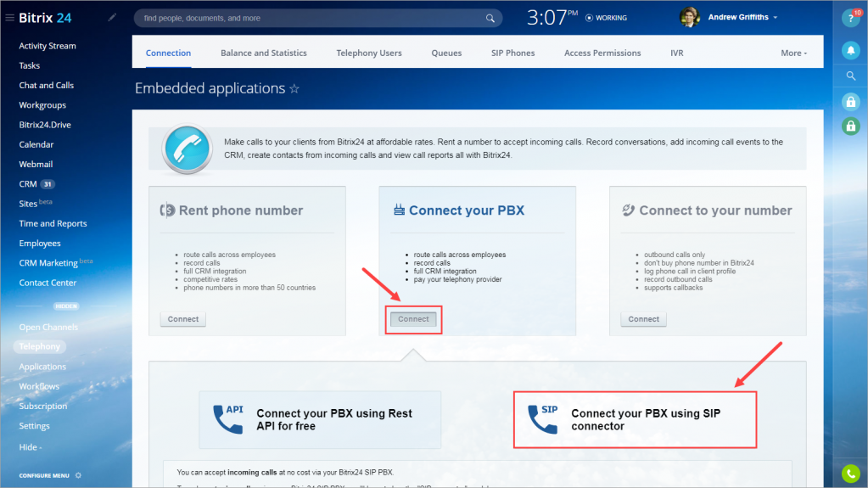868x488 pixels.
Task: Click the blue lock icon in the right panel
Action: coord(851,101)
